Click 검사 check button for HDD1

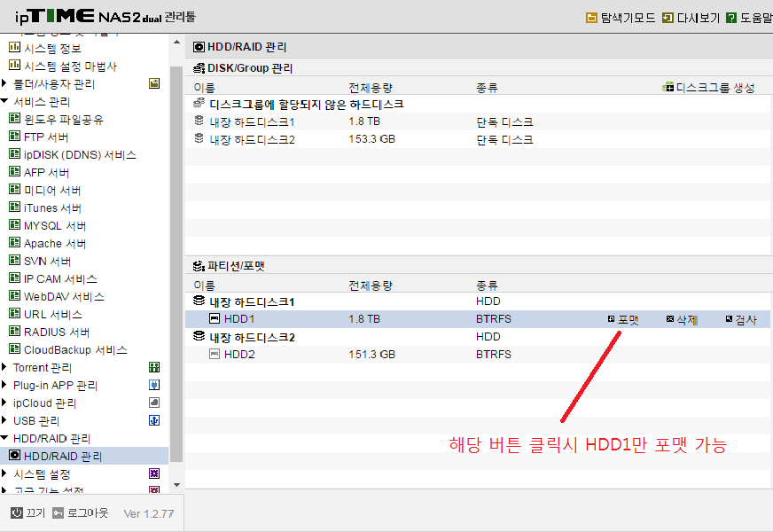(x=741, y=319)
